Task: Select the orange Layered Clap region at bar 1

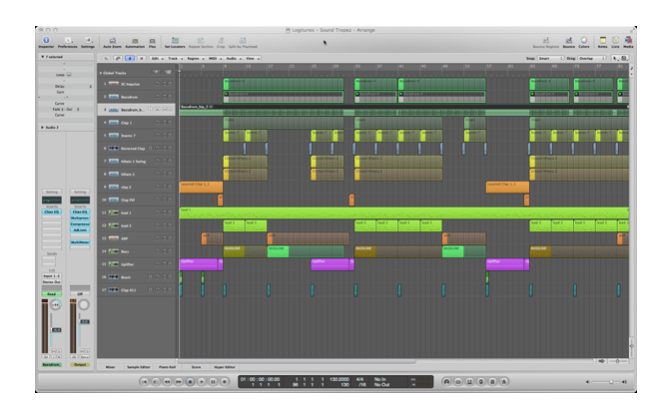Action: click(x=201, y=187)
